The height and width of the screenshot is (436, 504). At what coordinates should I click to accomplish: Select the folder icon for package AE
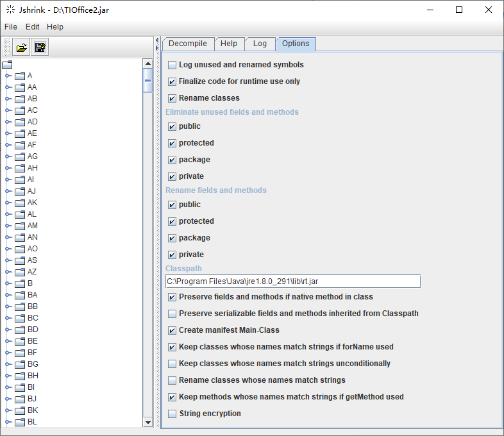click(x=20, y=133)
